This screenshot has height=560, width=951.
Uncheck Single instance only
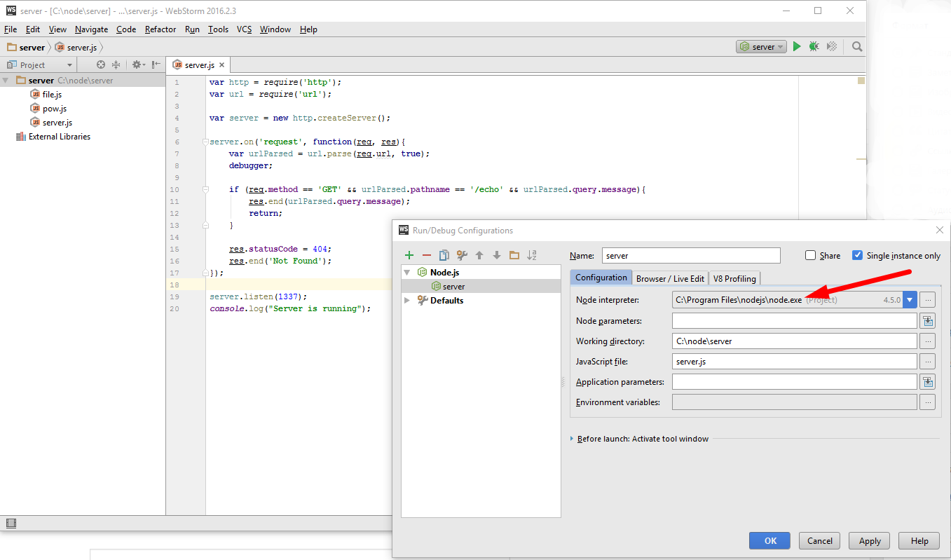[x=857, y=256]
